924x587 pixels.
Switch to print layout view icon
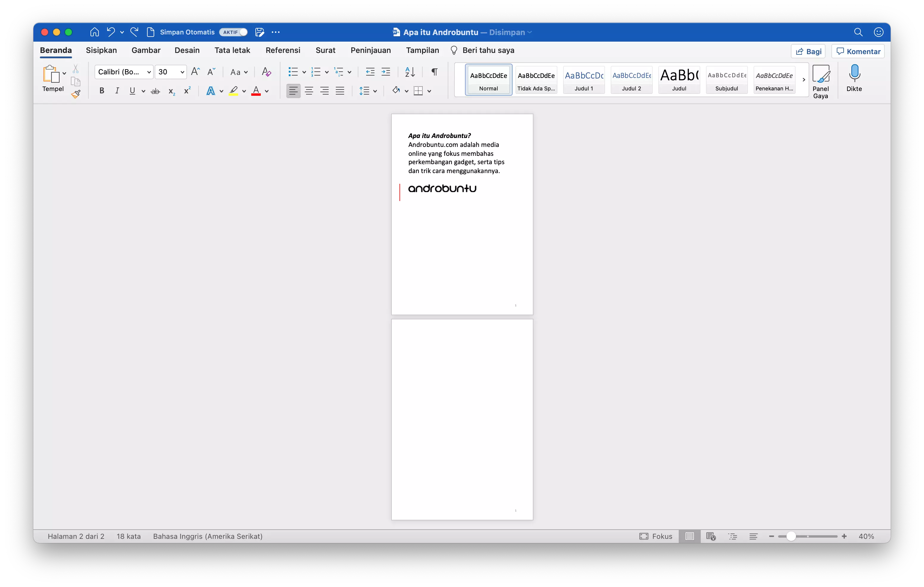[x=689, y=536]
